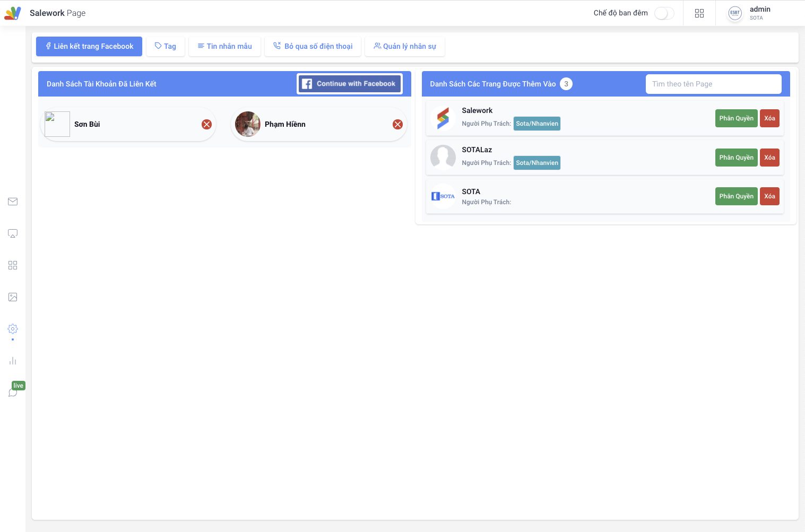Click Phạm Hiênn profile photo
This screenshot has height=532, width=805.
[248, 124]
